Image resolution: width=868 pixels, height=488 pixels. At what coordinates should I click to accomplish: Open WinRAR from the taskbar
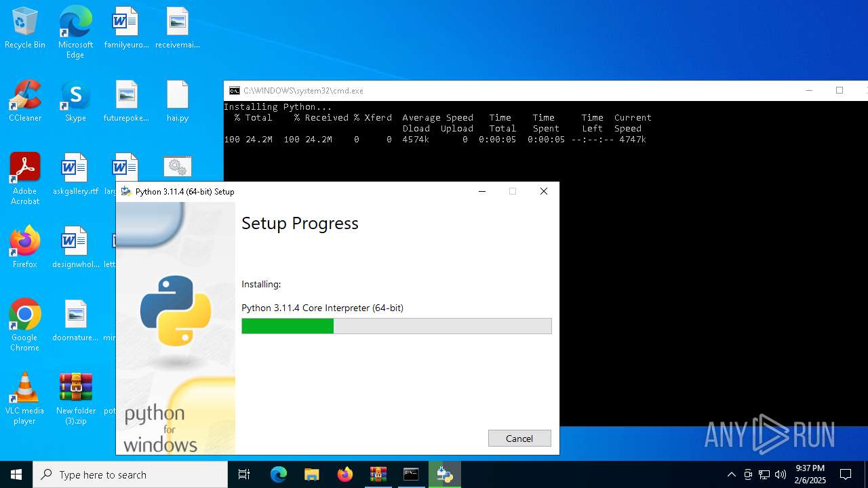click(x=378, y=474)
